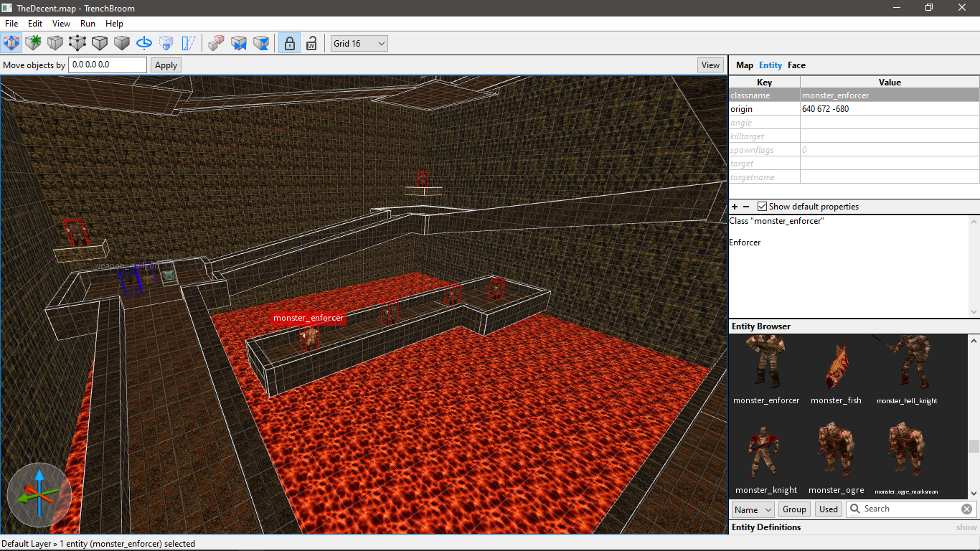Click the Apply button
Screen dimensions: 980x551
pyautogui.click(x=166, y=65)
